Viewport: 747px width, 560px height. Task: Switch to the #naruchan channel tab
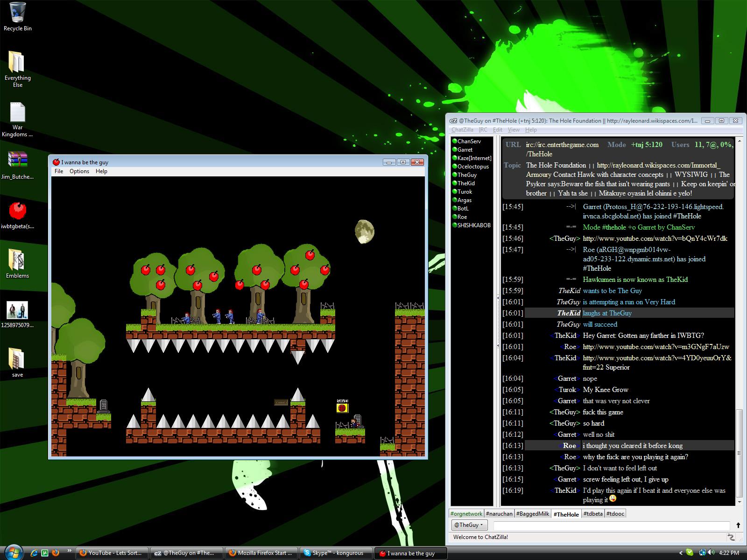pos(499,514)
